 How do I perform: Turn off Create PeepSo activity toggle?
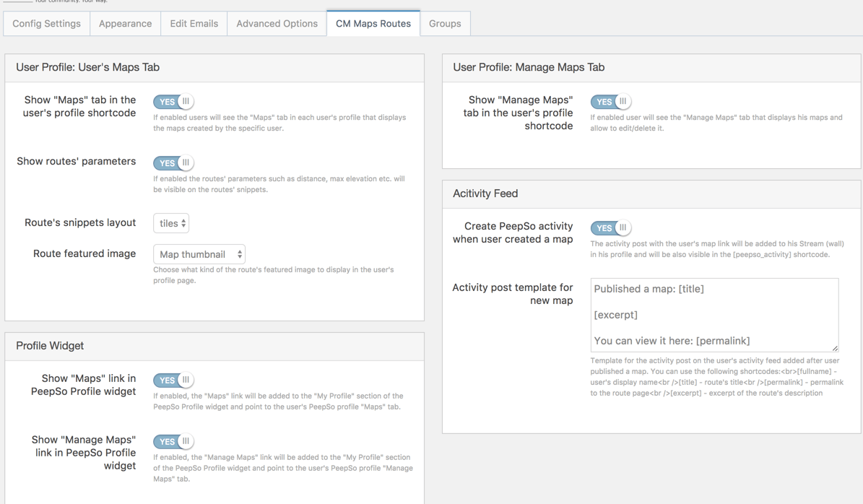610,228
